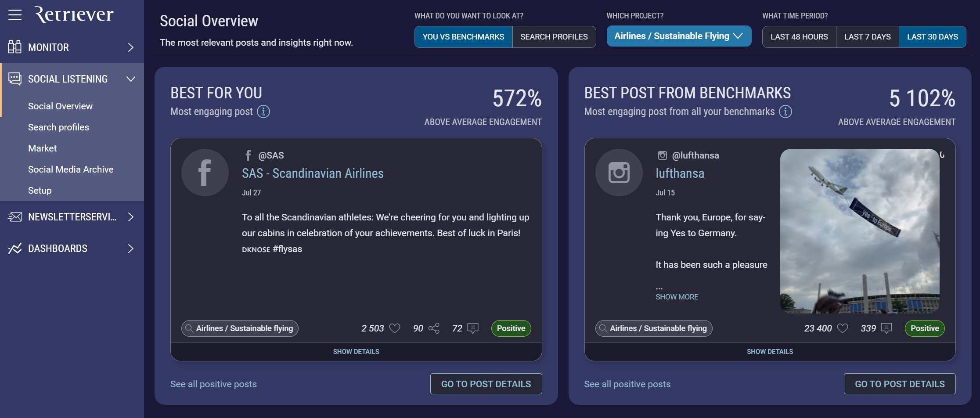Click the Jul 15 post date
This screenshot has height=418, width=980.
[665, 193]
